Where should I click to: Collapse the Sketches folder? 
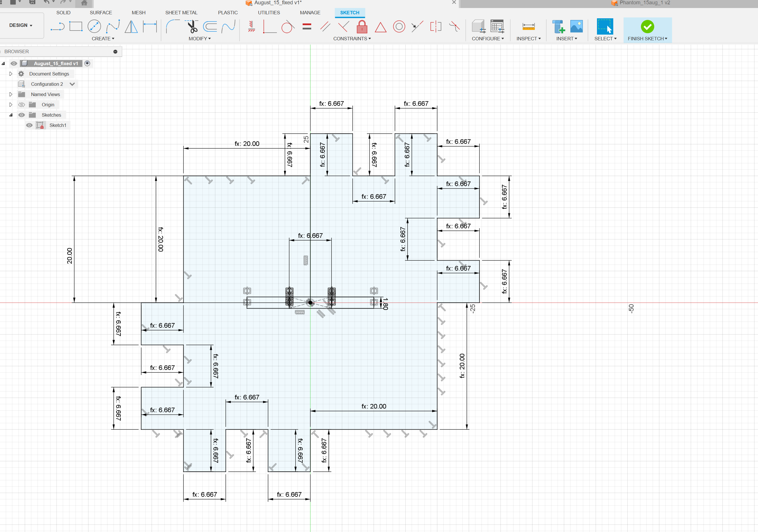click(x=11, y=115)
